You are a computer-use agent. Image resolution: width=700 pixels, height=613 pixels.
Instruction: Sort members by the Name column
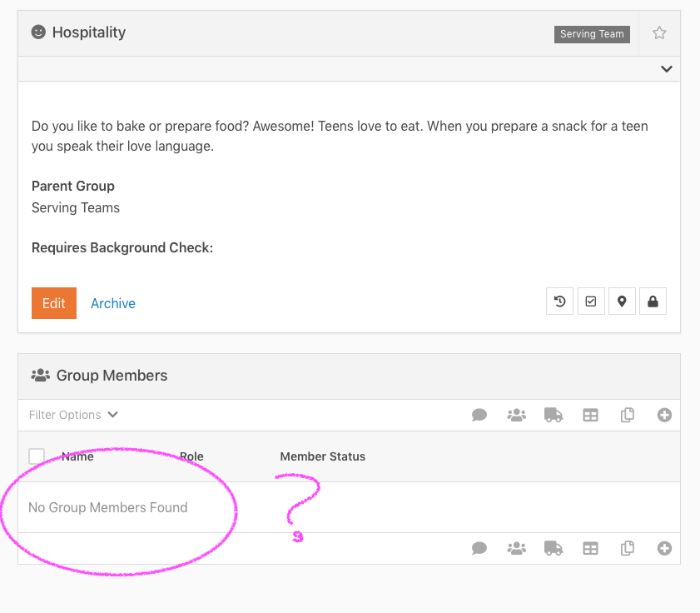(x=77, y=456)
